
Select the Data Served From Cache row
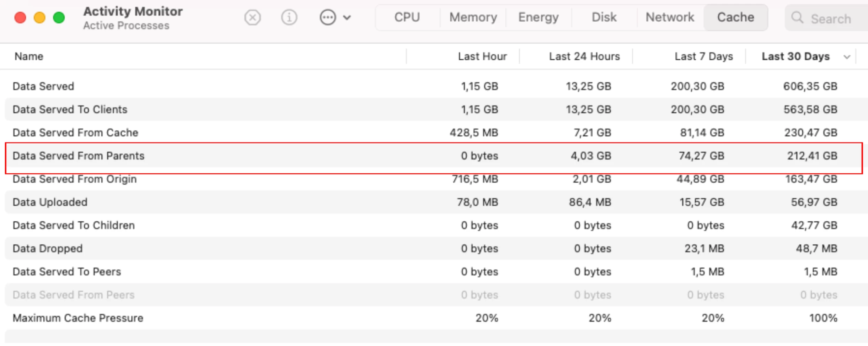pyautogui.click(x=436, y=133)
